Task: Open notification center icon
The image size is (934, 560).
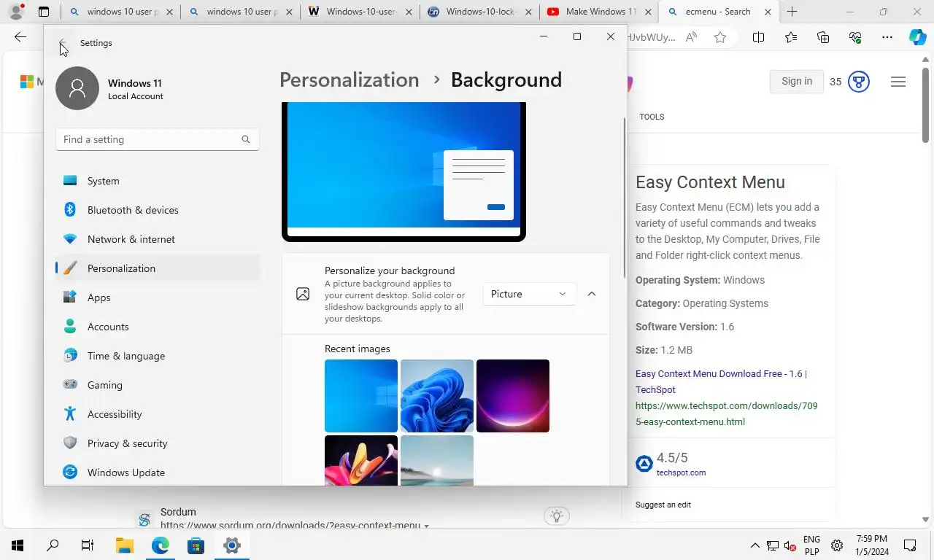Action: click(910, 545)
